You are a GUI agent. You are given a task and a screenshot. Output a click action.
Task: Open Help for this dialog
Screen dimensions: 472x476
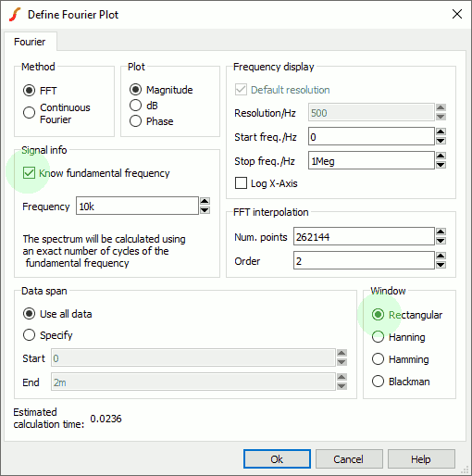point(421,459)
